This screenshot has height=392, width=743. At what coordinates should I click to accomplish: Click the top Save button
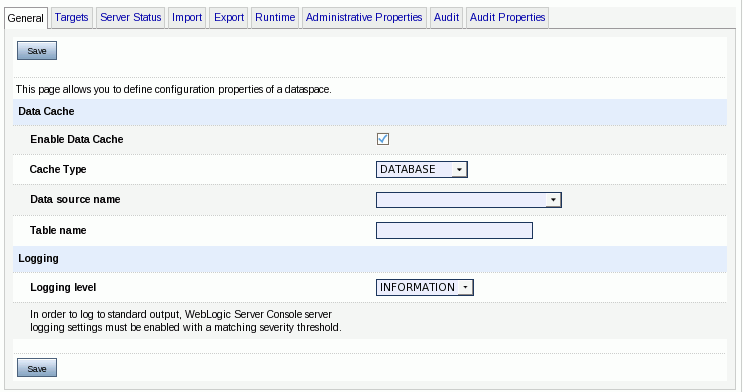coord(37,51)
